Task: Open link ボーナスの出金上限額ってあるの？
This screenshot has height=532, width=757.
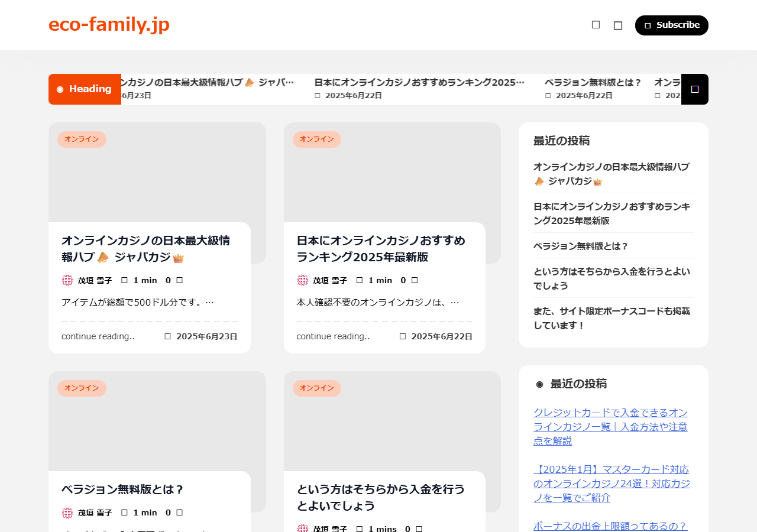Action: pos(610,526)
